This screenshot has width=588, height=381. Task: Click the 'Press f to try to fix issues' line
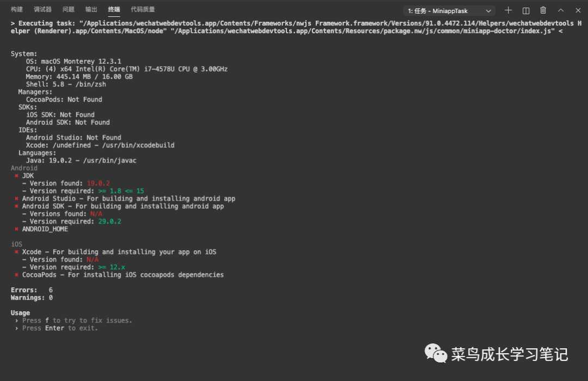[74, 320]
